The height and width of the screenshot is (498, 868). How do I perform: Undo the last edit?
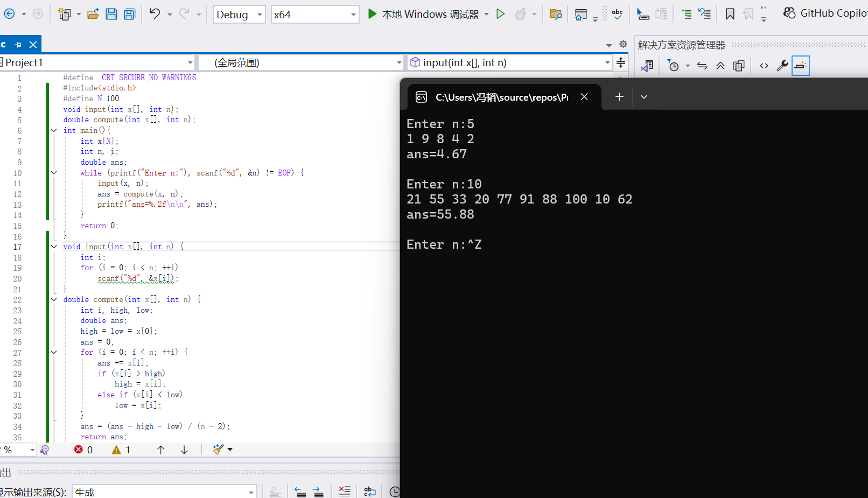coord(155,14)
